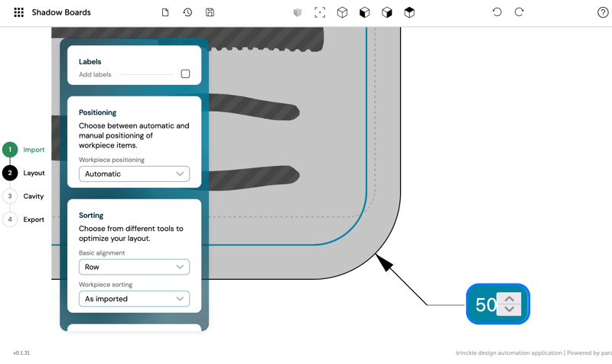Select the lower handle silhouette on the board
This screenshot has height=364, width=612.
254,177
